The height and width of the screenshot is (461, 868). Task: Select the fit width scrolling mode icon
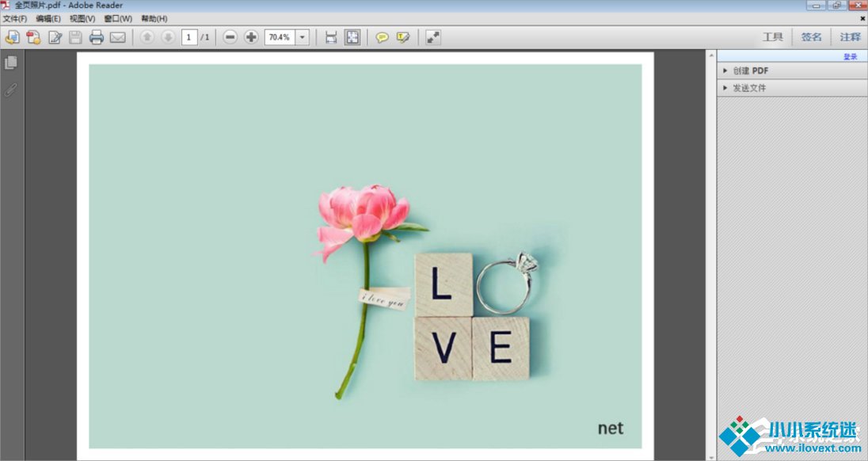pos(331,37)
